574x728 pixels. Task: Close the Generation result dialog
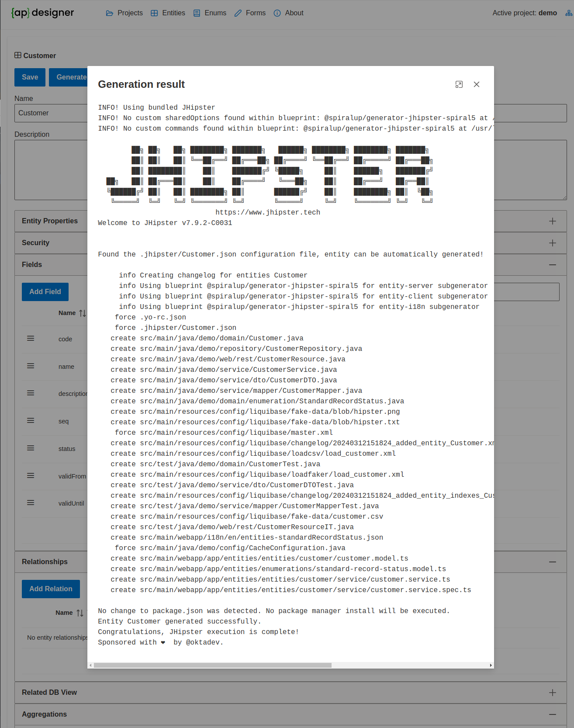click(477, 84)
